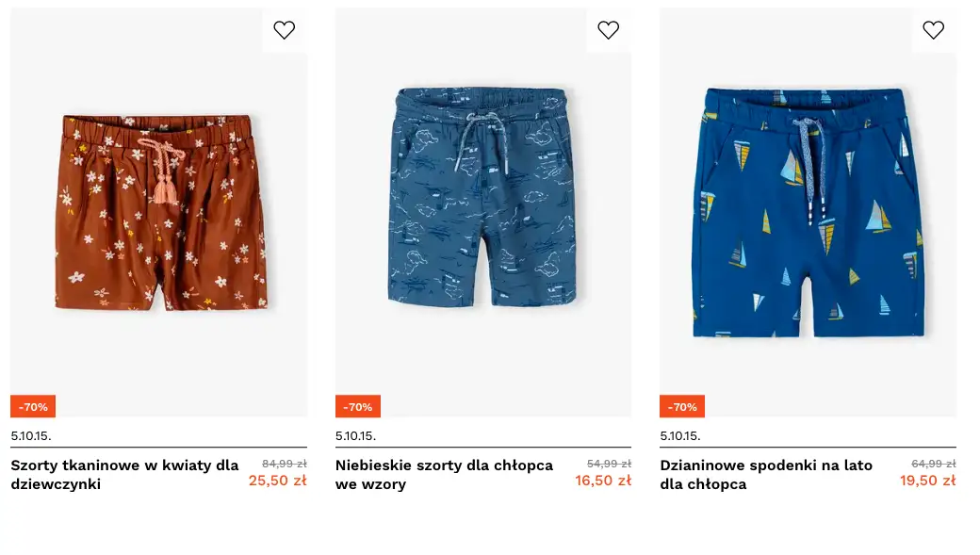Favorite the blue patterned boys' shorts
Viewport: 980px width, 555px height.
pos(609,30)
